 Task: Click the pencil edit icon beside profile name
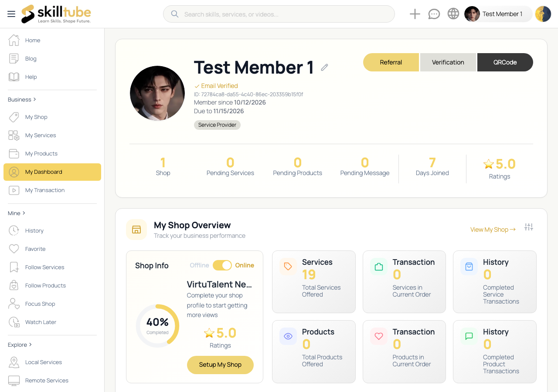324,67
